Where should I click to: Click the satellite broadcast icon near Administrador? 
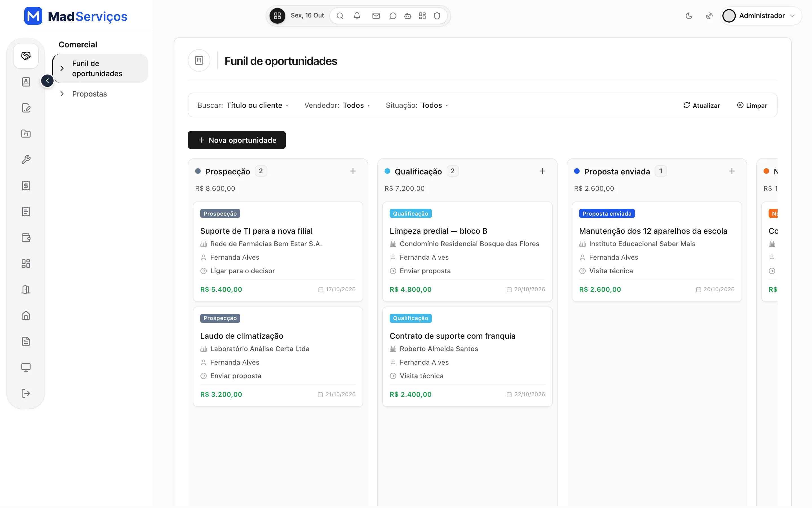(x=709, y=16)
